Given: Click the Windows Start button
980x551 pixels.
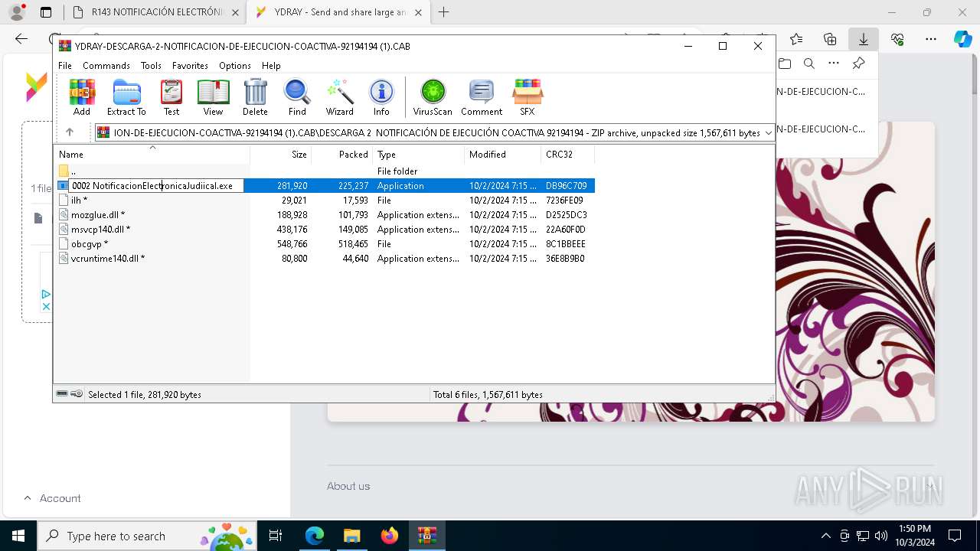Looking at the screenshot, I should 18,536.
